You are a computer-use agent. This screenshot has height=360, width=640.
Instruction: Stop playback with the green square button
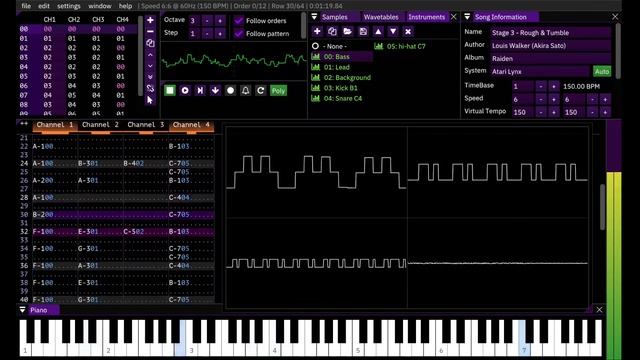pos(170,90)
